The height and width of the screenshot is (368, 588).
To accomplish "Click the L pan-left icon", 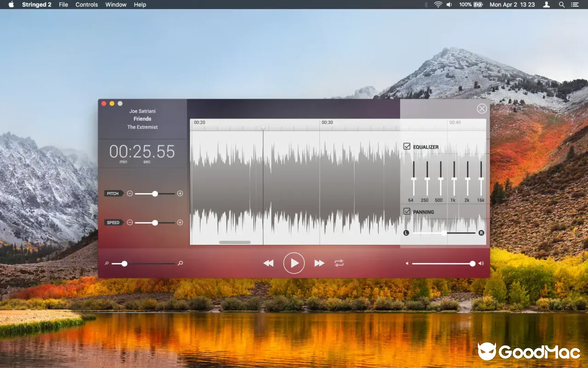I will [406, 233].
